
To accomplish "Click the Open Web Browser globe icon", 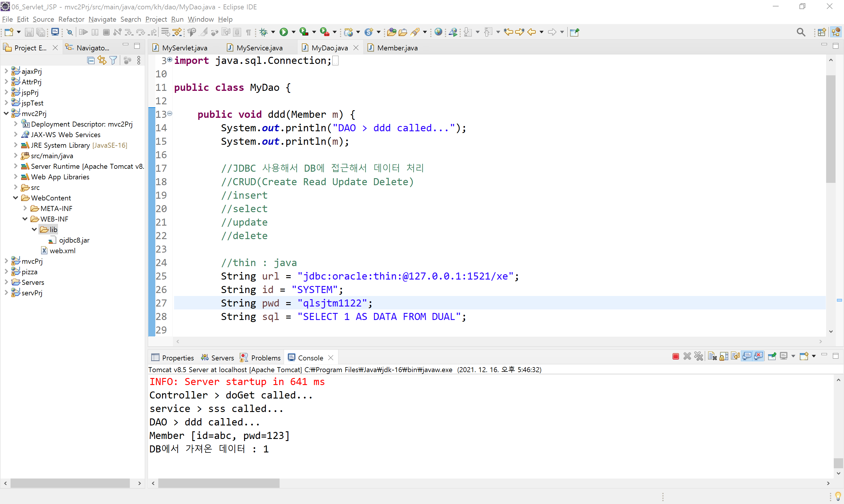I will tap(438, 32).
